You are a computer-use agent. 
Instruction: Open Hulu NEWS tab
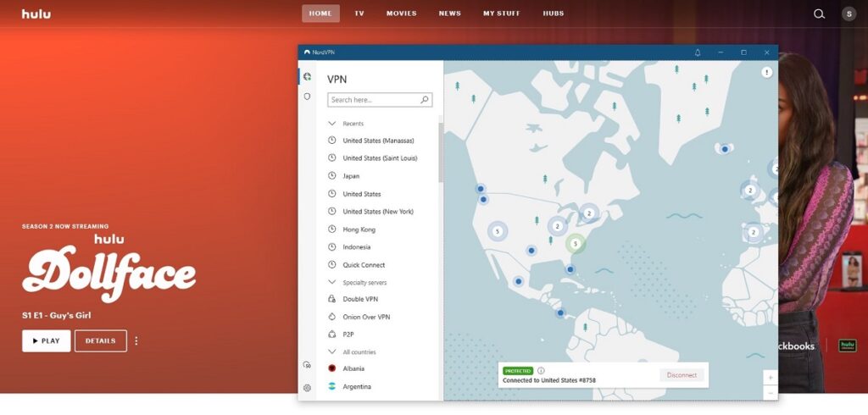click(x=449, y=14)
